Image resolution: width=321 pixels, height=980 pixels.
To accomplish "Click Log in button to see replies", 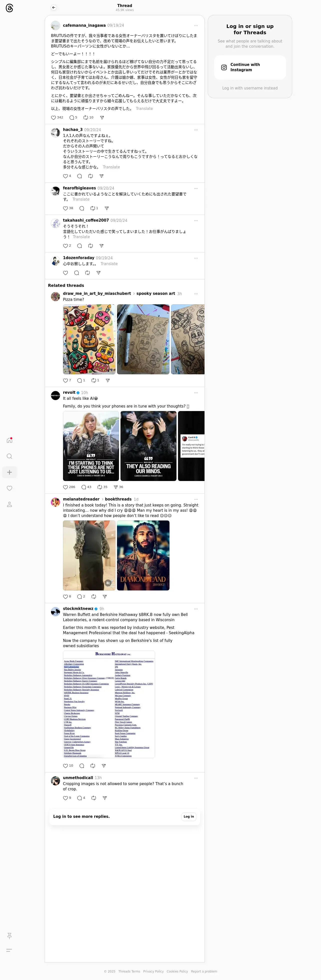I will coord(188,816).
